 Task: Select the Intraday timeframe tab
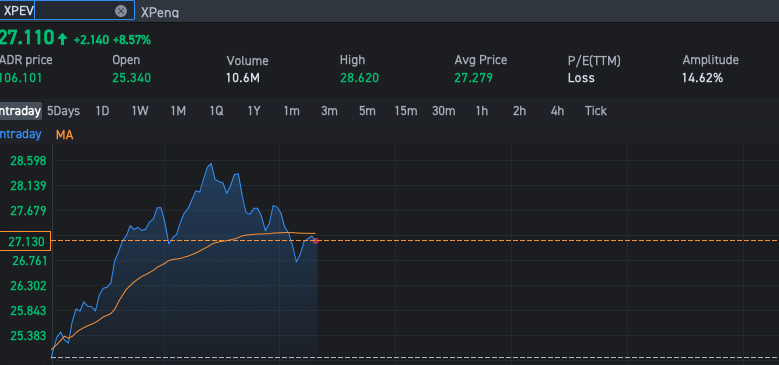click(20, 111)
